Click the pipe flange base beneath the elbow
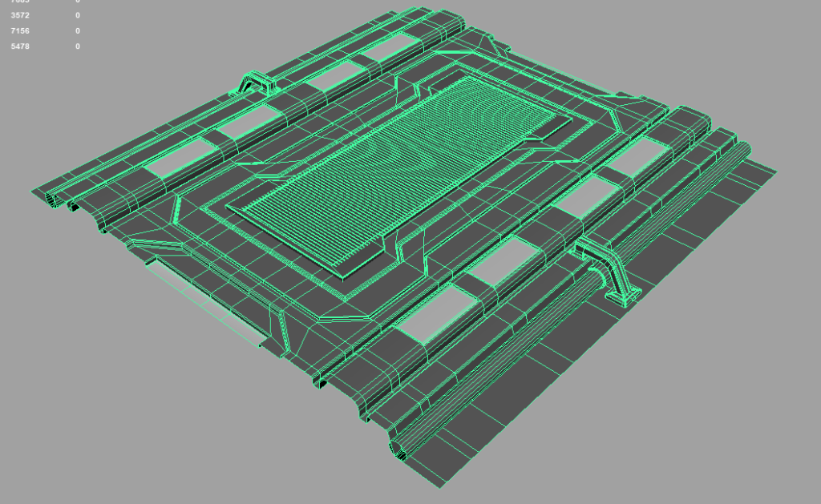 625,298
